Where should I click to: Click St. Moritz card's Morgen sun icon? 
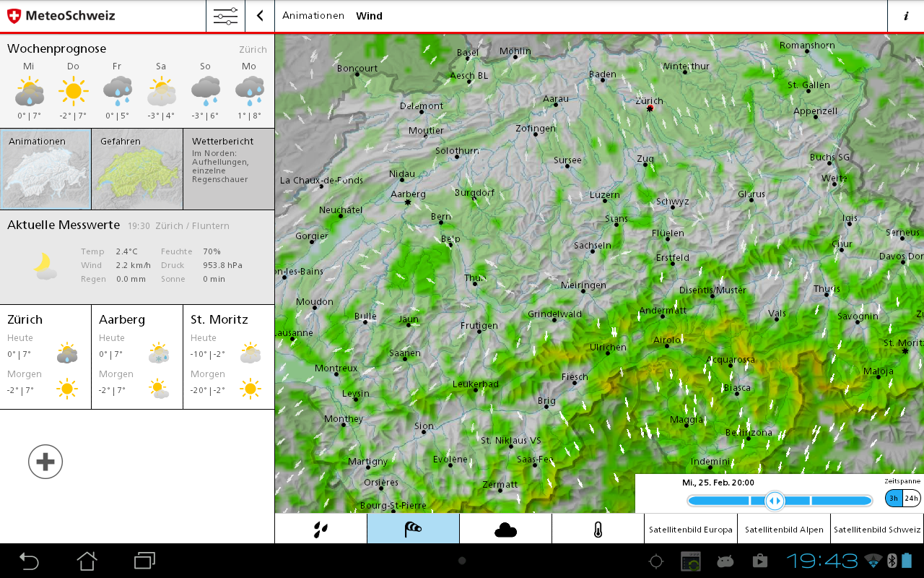point(250,389)
